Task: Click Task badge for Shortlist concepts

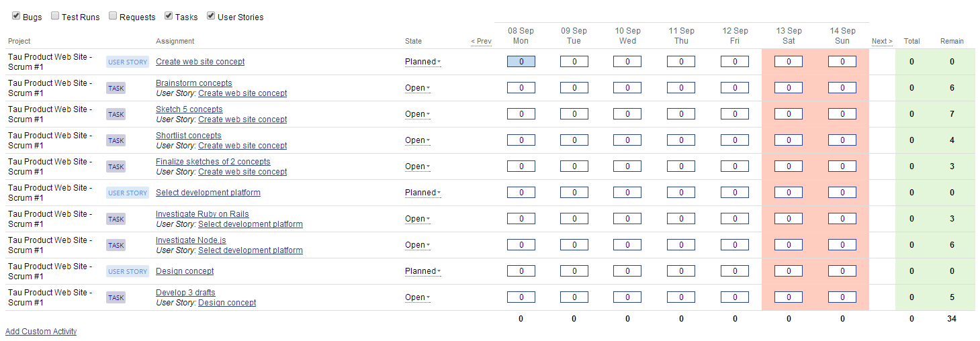Action: [116, 140]
